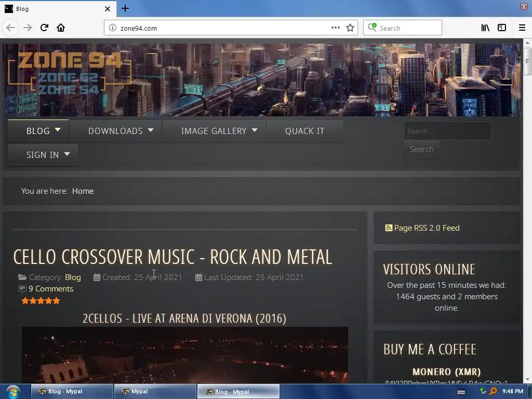Play the 2Cellos Verona video thumbnail
The width and height of the screenshot is (532, 399).
coord(184,355)
